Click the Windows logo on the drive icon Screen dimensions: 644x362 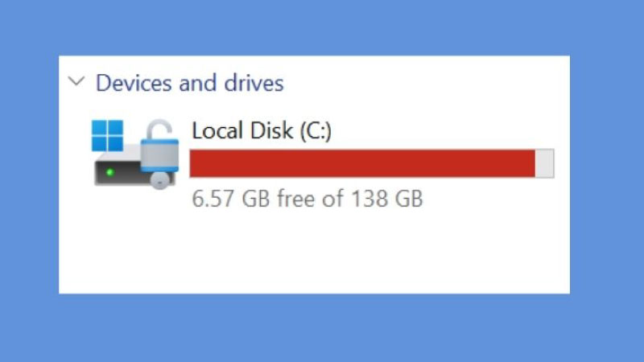pyautogui.click(x=108, y=136)
